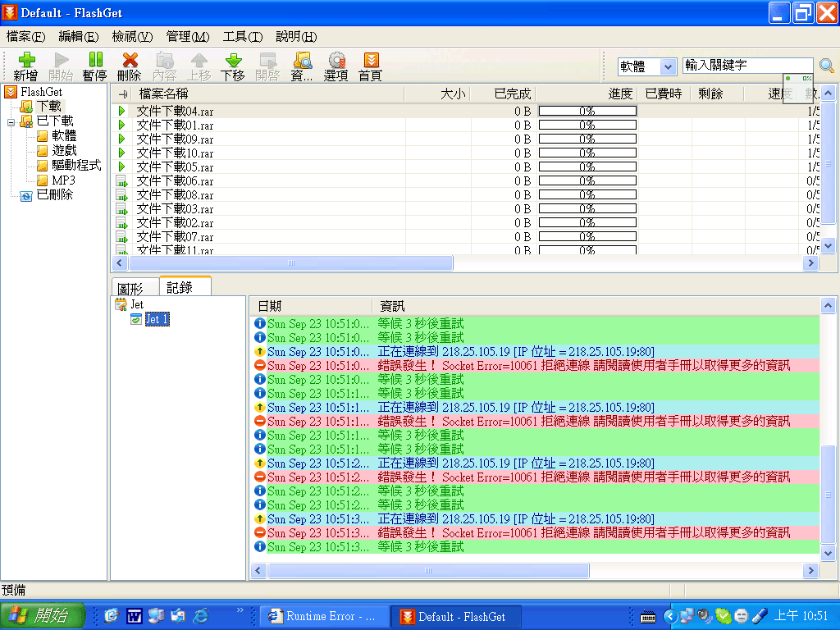Viewport: 840px width, 630px height.
Task: Click the log pane left scroll arrow
Action: pos(258,571)
